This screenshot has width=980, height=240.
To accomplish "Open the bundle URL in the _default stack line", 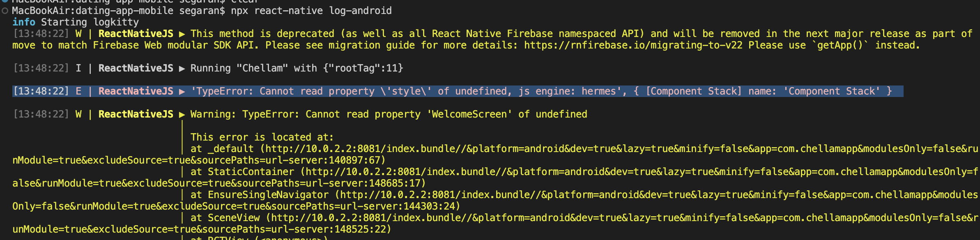I will pyautogui.click(x=616, y=149).
